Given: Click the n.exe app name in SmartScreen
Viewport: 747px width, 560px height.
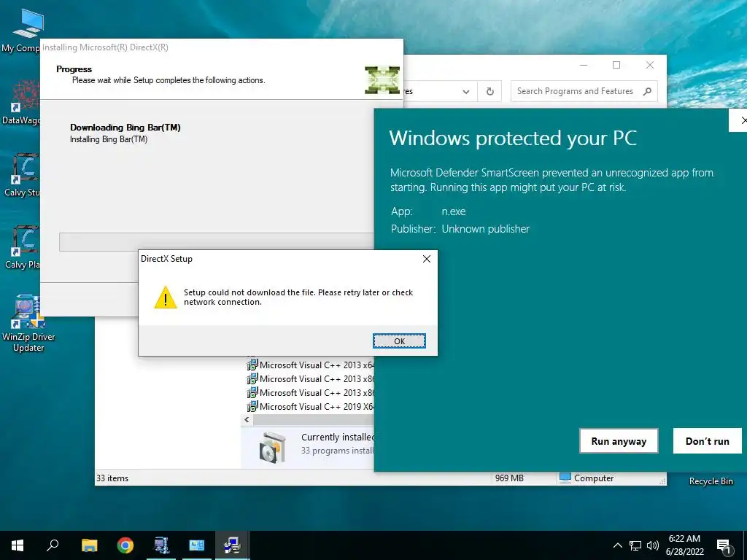Looking at the screenshot, I should point(454,211).
